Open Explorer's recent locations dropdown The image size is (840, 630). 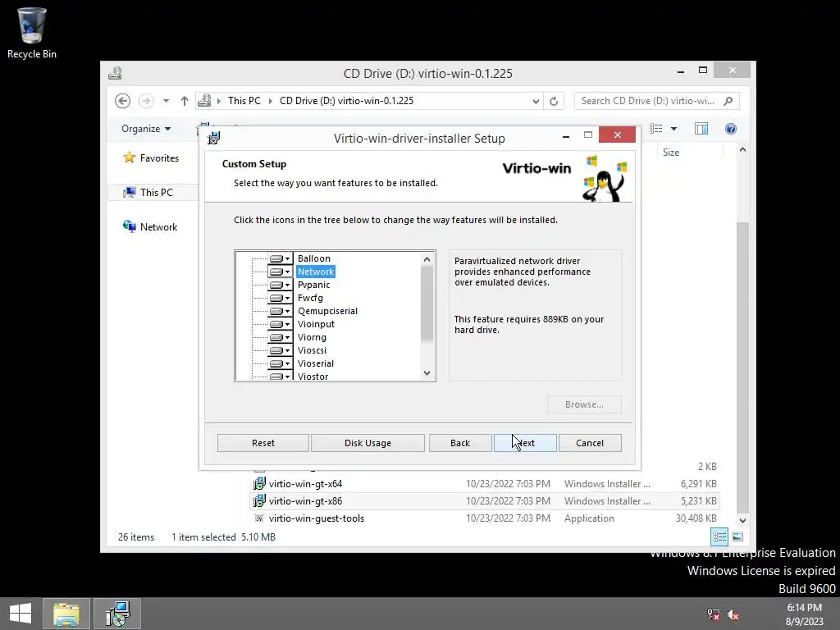point(166,101)
